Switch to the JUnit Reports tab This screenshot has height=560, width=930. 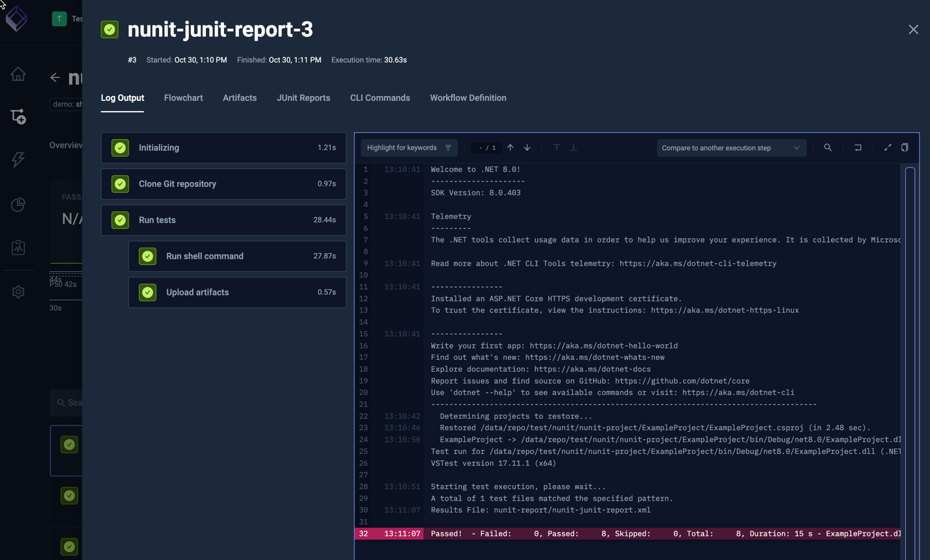tap(303, 98)
